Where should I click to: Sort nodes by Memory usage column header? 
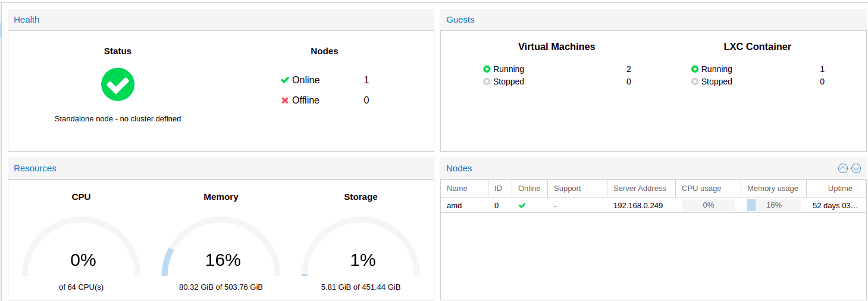coord(772,188)
